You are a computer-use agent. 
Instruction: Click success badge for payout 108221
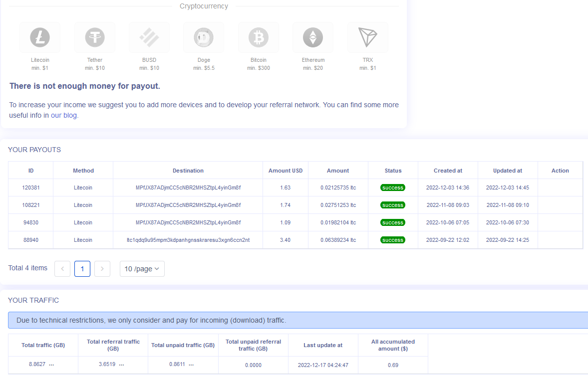393,205
